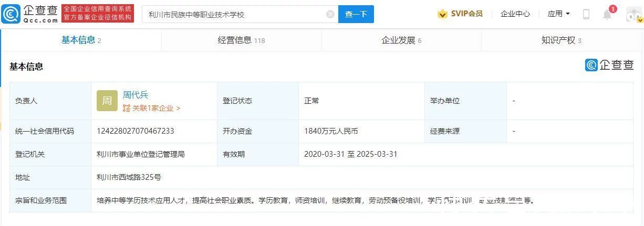Expand 关联1家企业 arrow link
644x226 pixels.
pos(152,108)
